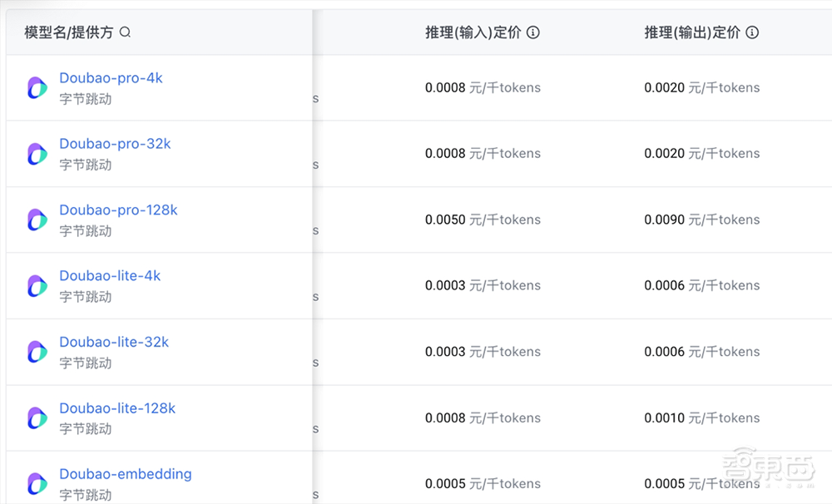The width and height of the screenshot is (832, 504).
Task: Open the Doubao-pro-32k model link
Action: point(115,144)
